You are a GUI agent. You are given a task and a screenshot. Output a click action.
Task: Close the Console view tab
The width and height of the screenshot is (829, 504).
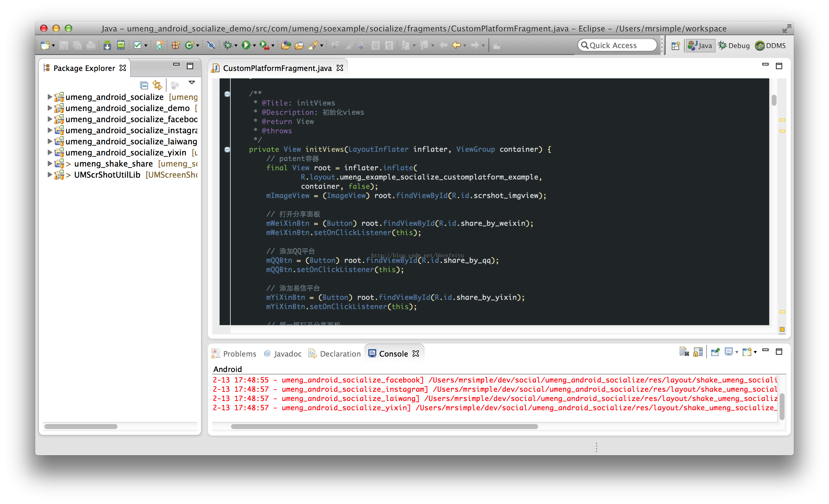[416, 353]
